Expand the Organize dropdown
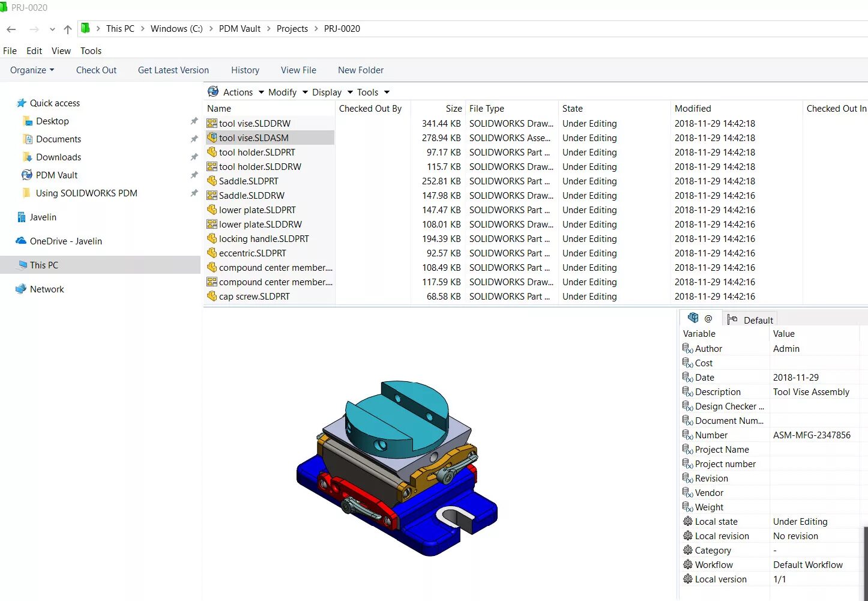 [x=32, y=70]
